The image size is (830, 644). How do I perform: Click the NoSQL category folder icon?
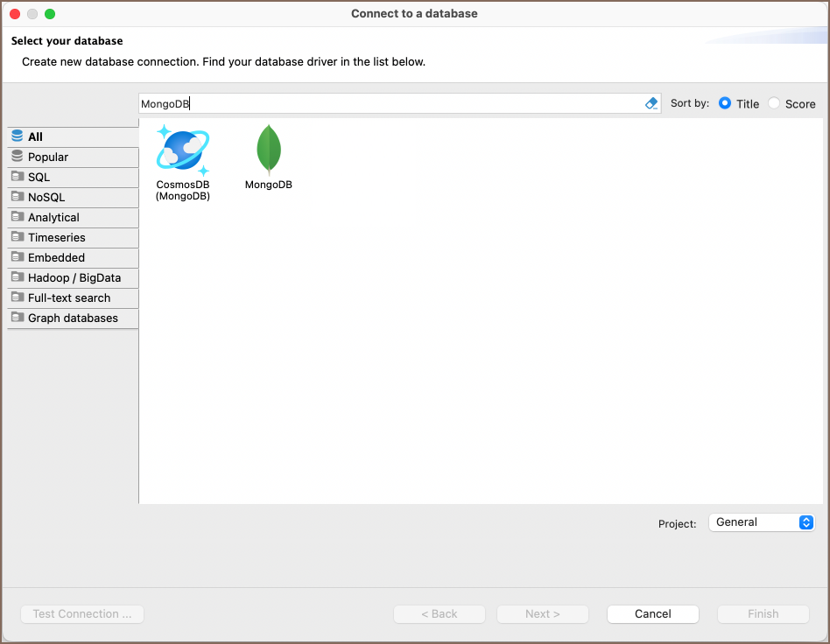(x=18, y=197)
